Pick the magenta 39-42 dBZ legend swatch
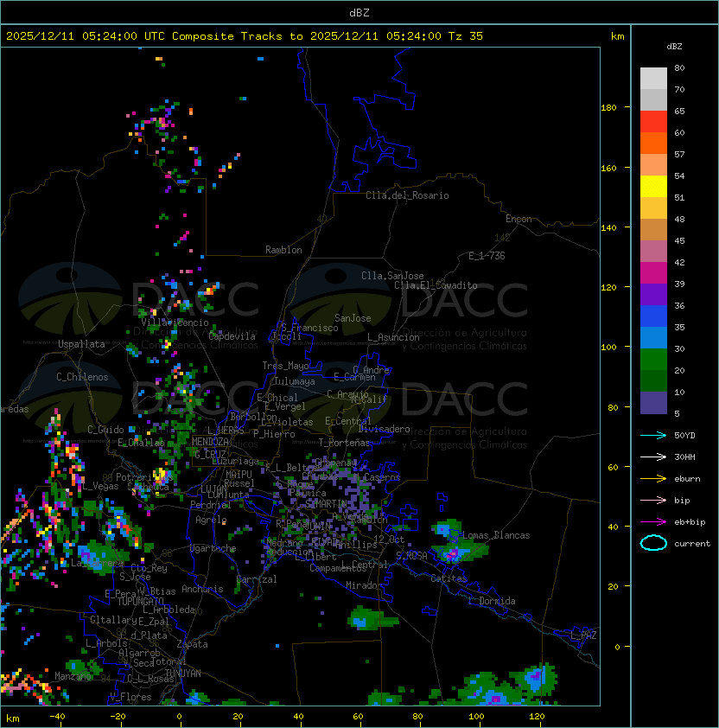Image resolution: width=719 pixels, height=728 pixels. (653, 273)
